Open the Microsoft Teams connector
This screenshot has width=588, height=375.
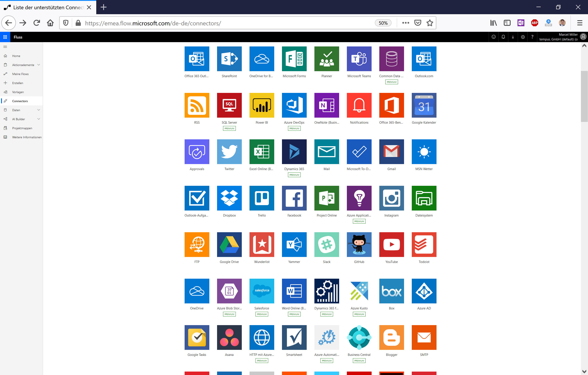(359, 59)
